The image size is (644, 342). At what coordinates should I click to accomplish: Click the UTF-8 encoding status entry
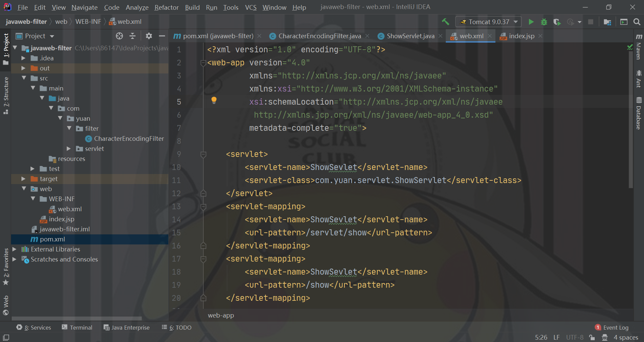pos(575,337)
